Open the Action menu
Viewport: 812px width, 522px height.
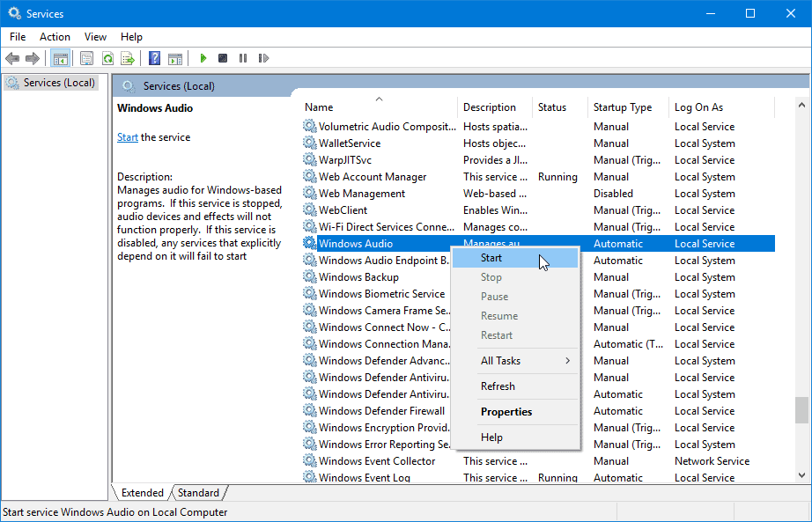pyautogui.click(x=55, y=37)
